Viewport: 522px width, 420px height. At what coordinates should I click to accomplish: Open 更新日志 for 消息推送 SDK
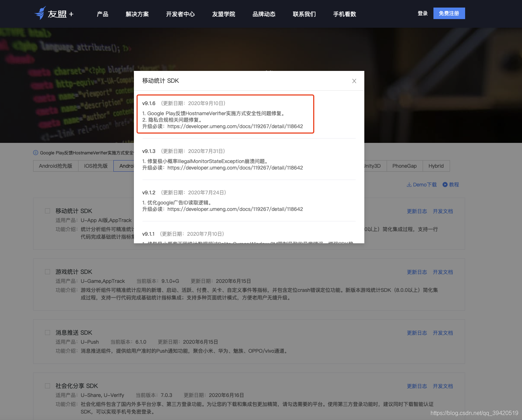[x=417, y=333]
